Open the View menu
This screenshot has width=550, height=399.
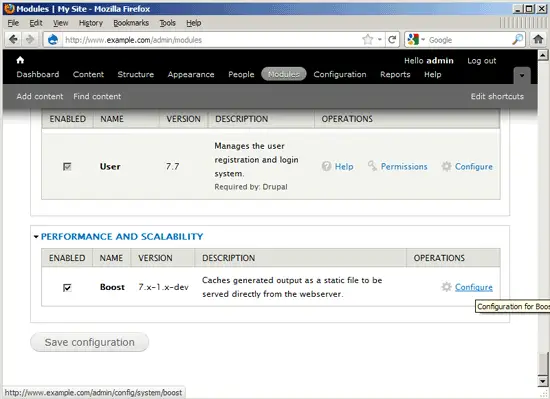click(60, 23)
